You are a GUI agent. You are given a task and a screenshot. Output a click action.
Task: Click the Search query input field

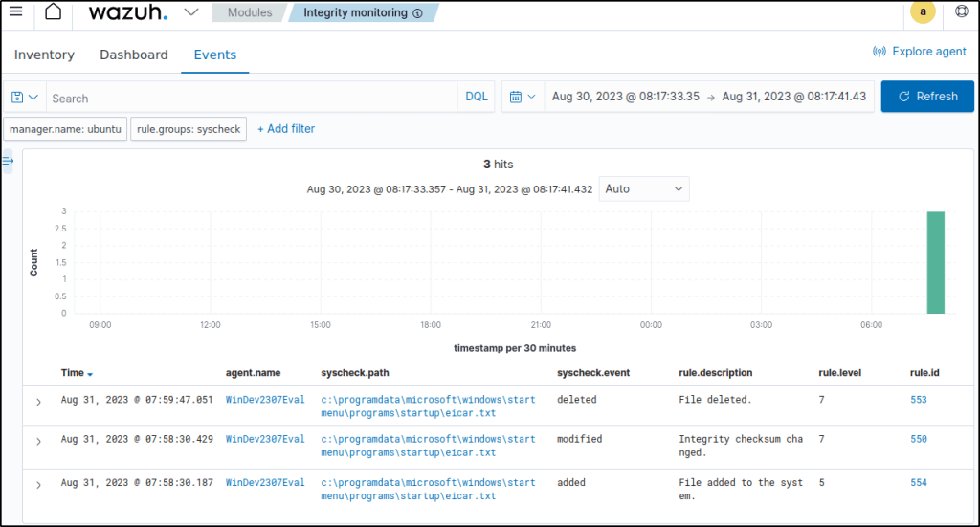point(249,98)
